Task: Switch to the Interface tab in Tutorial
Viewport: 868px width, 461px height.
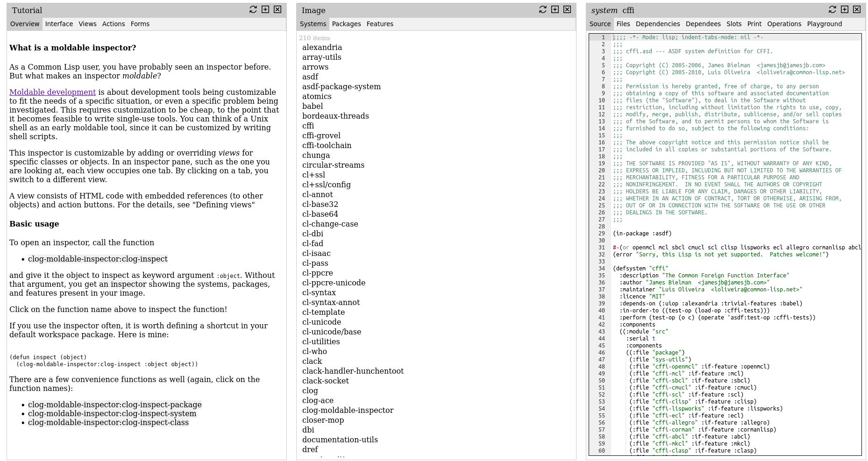Action: click(x=59, y=24)
